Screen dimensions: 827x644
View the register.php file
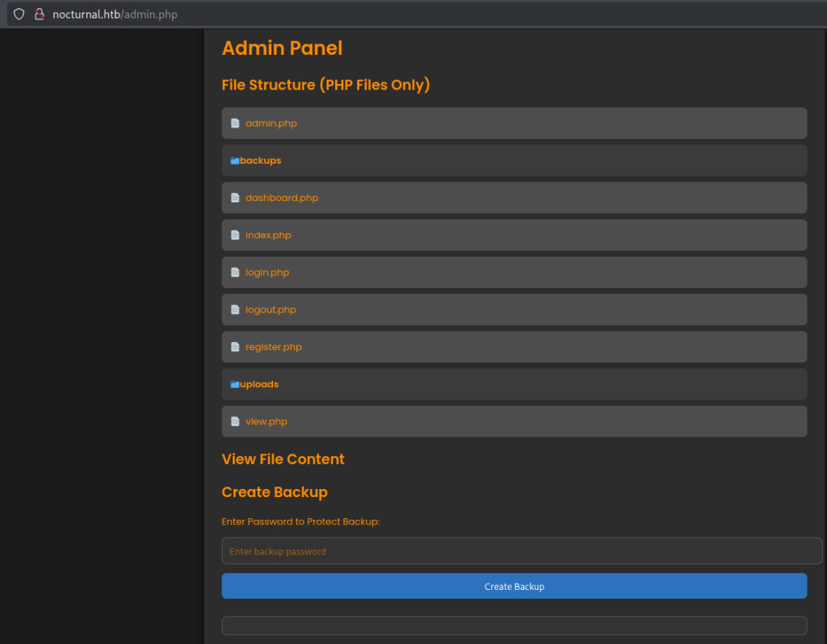click(x=274, y=347)
